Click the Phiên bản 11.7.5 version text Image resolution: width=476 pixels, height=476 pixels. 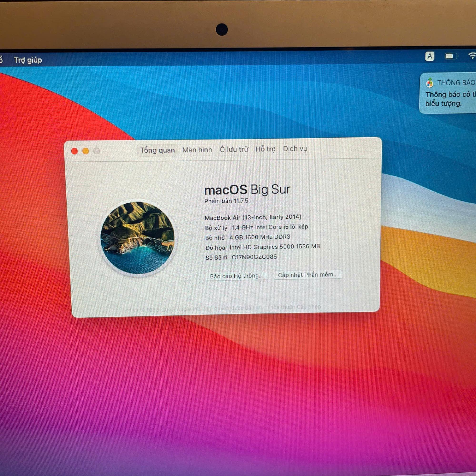tap(226, 201)
